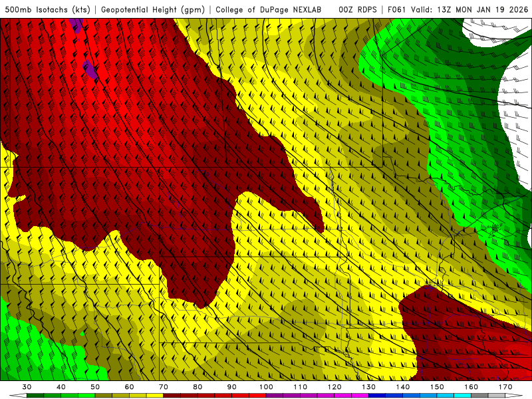Click the 150 label on the color scale
532x399 pixels.
pos(437,387)
